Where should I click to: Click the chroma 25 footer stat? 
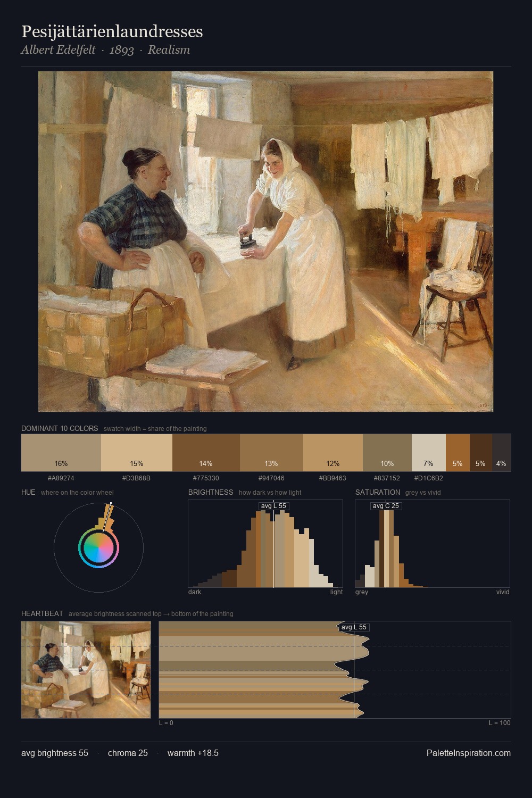click(128, 753)
